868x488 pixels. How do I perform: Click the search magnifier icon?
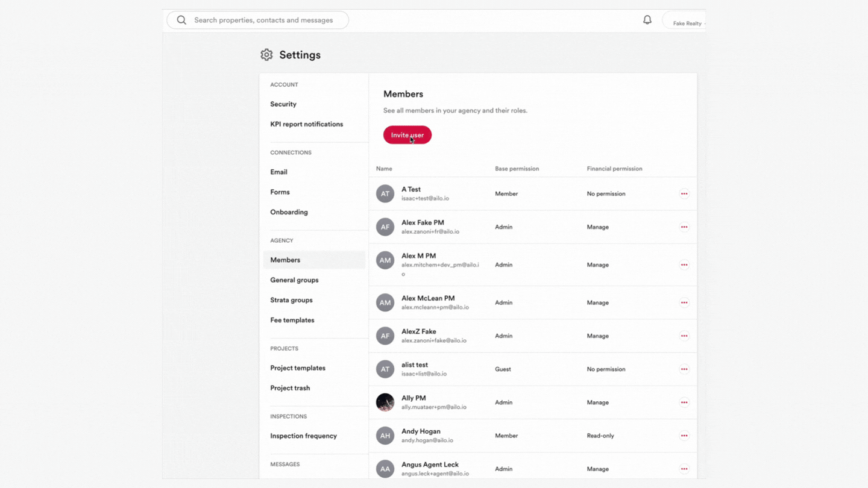181,20
